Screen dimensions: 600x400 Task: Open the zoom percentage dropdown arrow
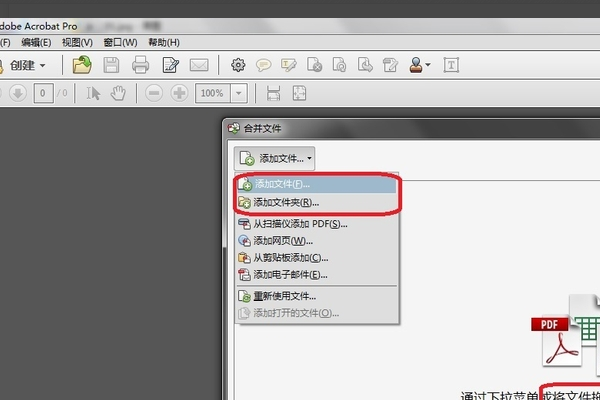[x=239, y=93]
